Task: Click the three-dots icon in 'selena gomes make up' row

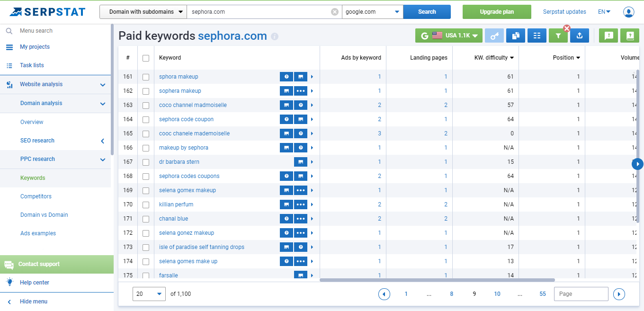Action: (x=301, y=261)
